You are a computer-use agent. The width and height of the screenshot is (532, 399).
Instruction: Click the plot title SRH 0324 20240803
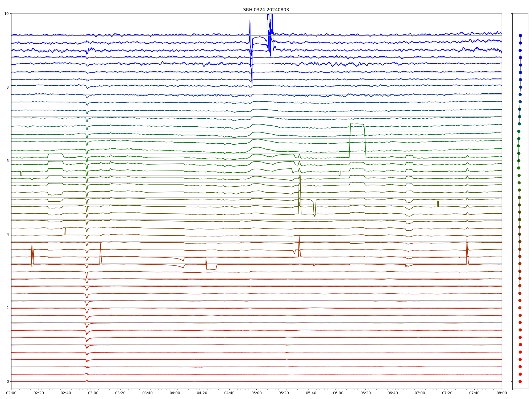pos(266,10)
